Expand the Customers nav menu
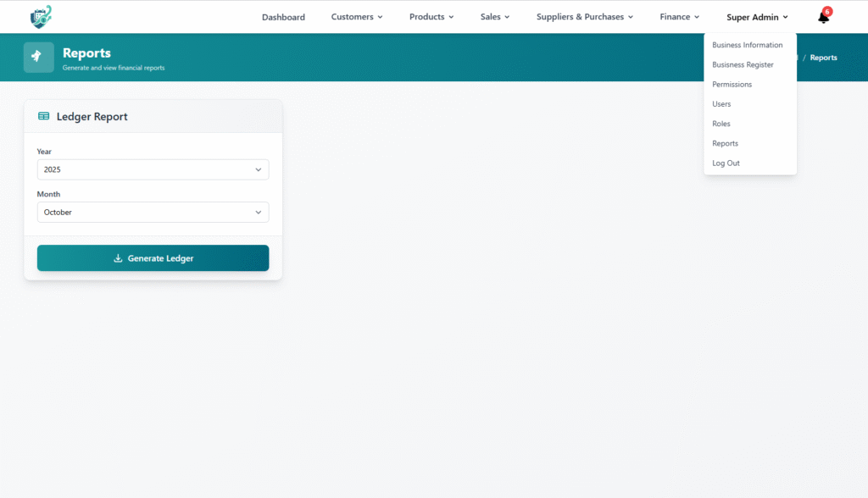 (x=357, y=17)
